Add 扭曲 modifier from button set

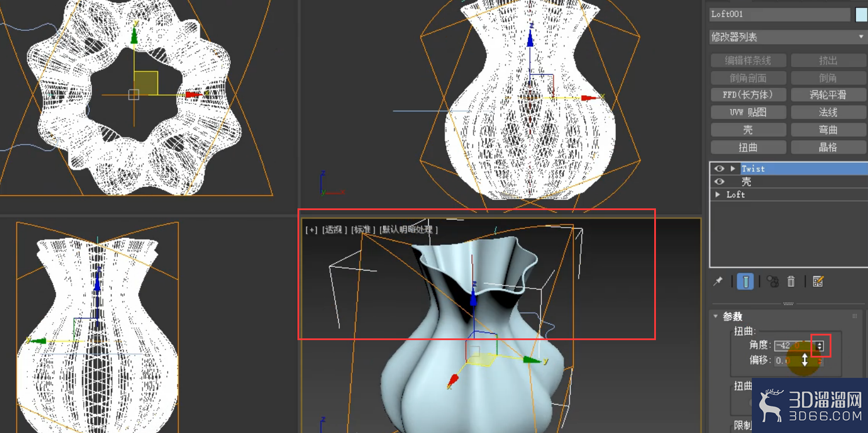748,147
